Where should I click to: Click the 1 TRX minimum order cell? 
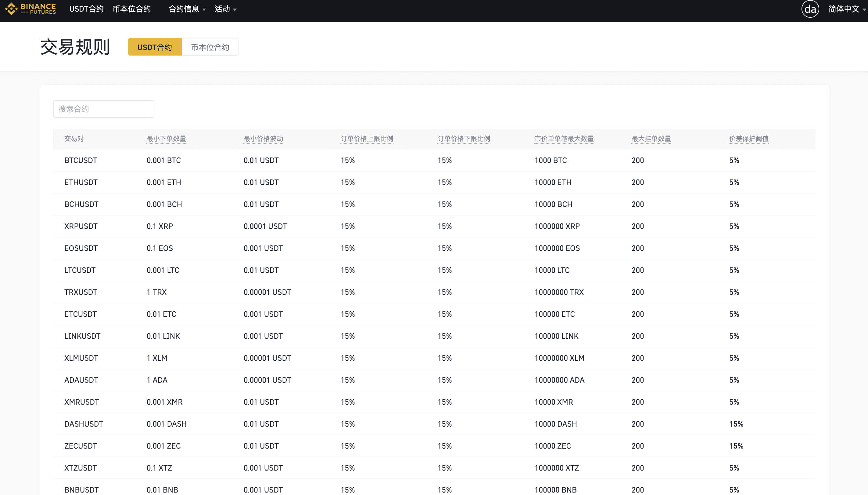[x=157, y=292]
